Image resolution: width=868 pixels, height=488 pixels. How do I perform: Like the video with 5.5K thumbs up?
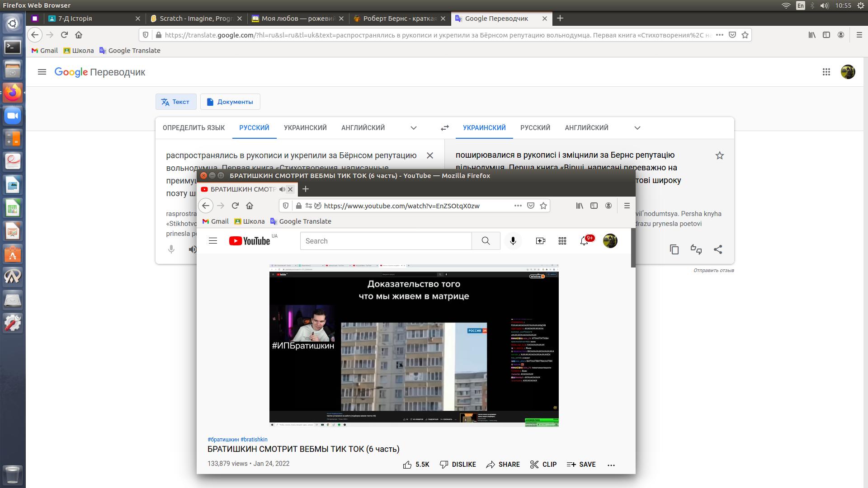(x=416, y=465)
